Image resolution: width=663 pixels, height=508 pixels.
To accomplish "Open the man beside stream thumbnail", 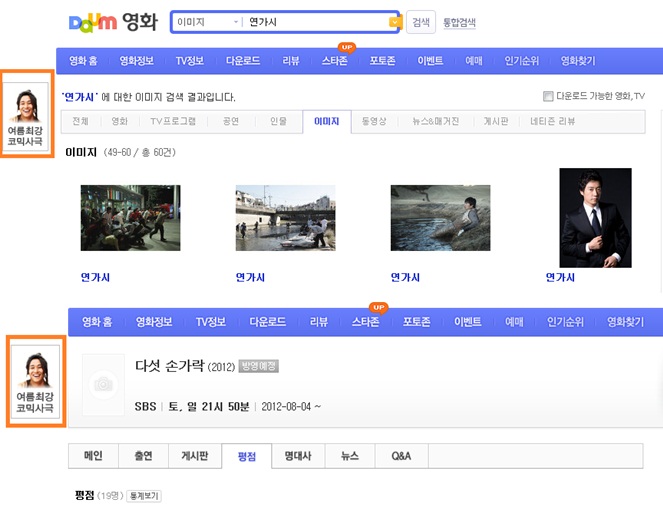I will tap(441, 218).
